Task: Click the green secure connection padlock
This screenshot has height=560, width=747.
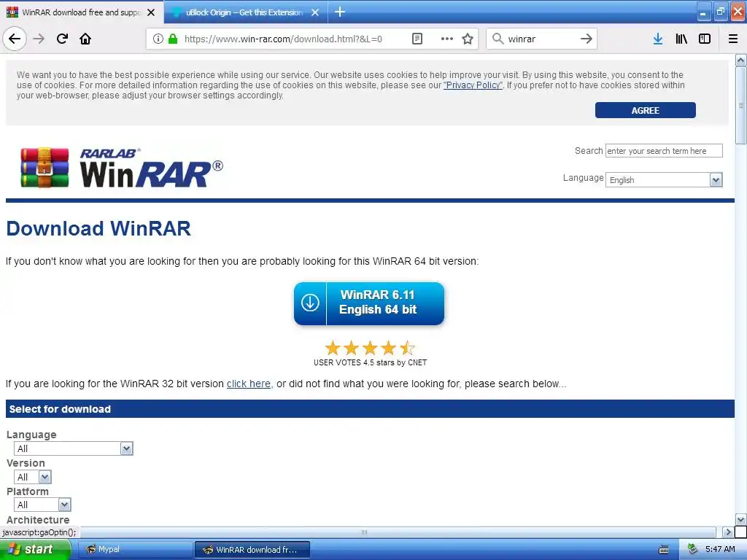Action: click(173, 39)
